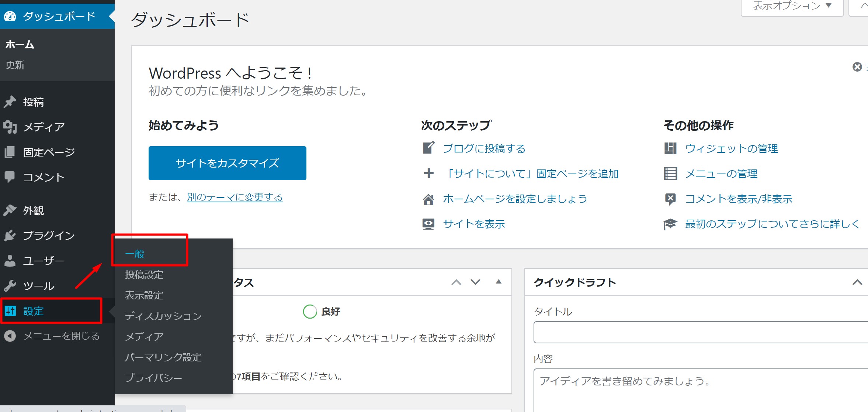Open ホームページを設定しましょう link
Image resolution: width=868 pixels, height=412 pixels.
(515, 199)
